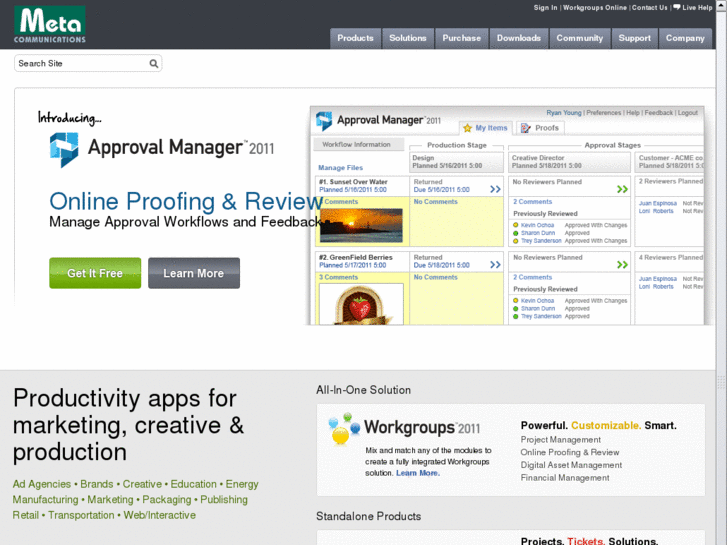Select the Company menu item
The height and width of the screenshot is (545, 727).
tap(685, 38)
